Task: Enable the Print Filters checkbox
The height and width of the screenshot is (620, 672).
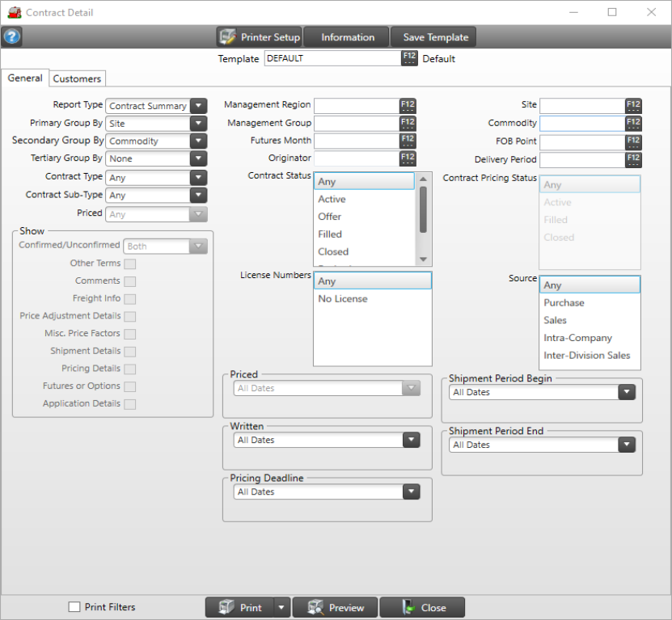Action: point(74,607)
